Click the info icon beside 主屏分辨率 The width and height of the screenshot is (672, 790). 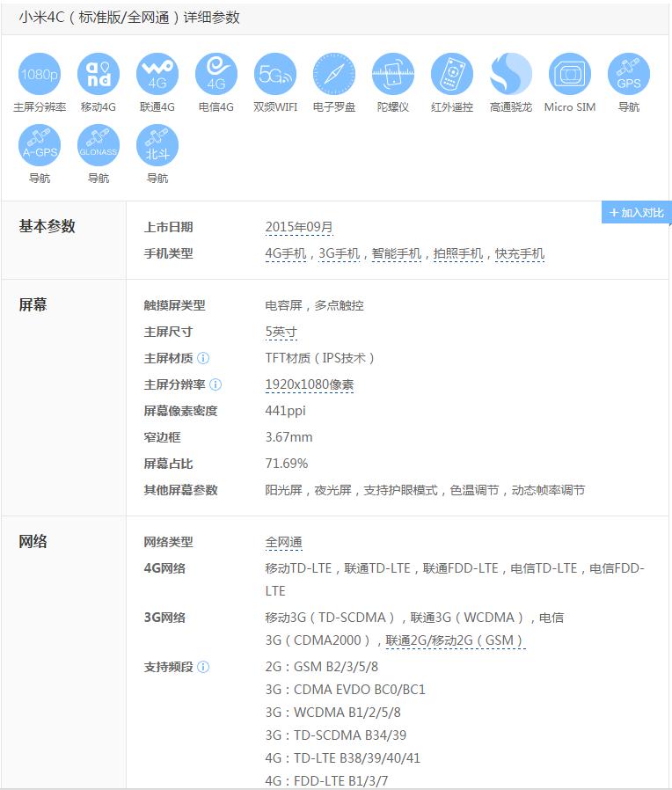(x=215, y=384)
